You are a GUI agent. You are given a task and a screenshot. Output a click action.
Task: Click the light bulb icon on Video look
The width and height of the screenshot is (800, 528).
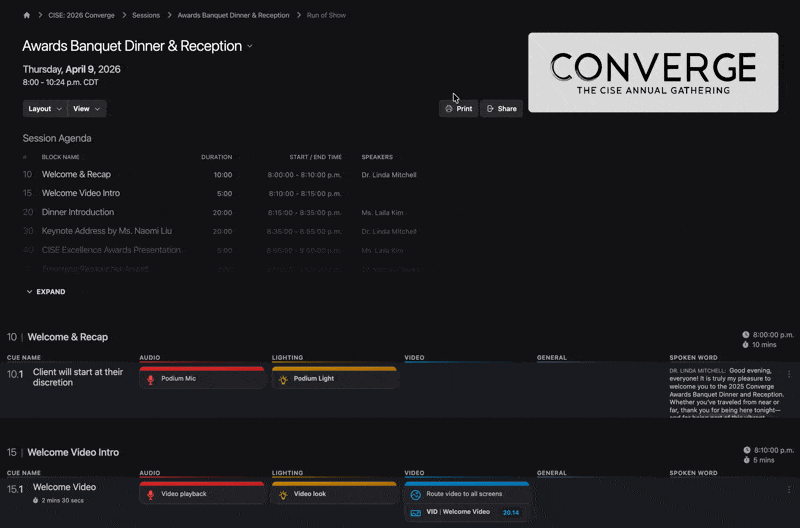pyautogui.click(x=283, y=494)
